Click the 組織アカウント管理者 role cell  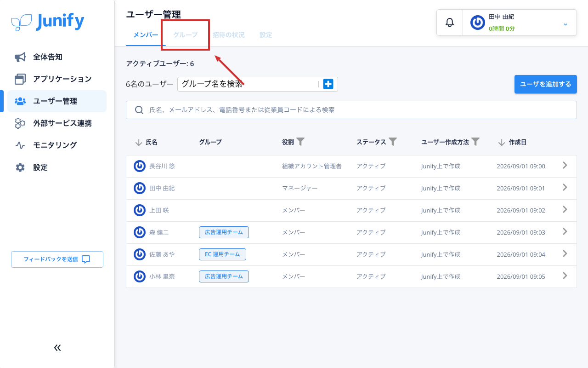312,166
